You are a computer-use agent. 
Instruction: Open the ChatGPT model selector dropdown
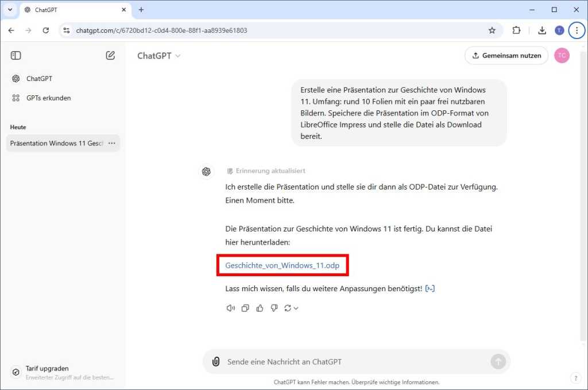pos(159,56)
